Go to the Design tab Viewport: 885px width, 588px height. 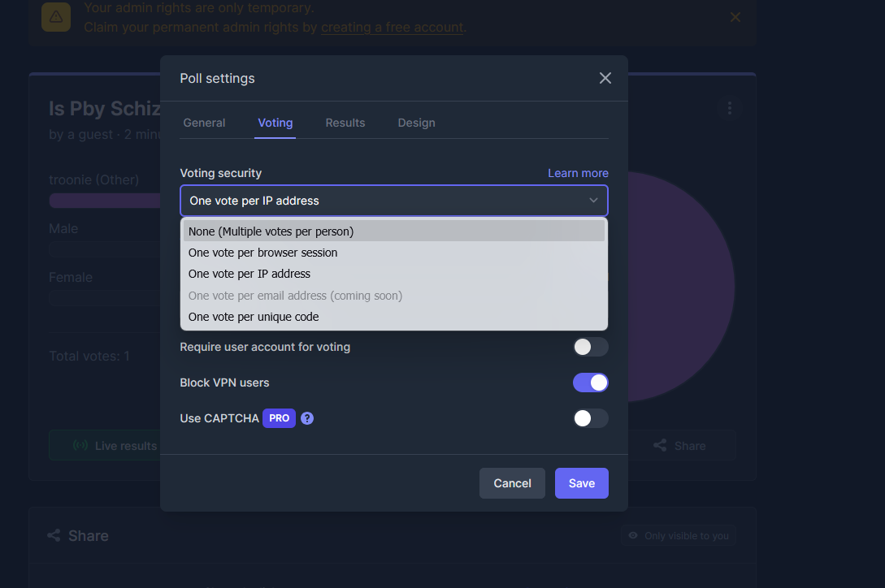tap(416, 123)
